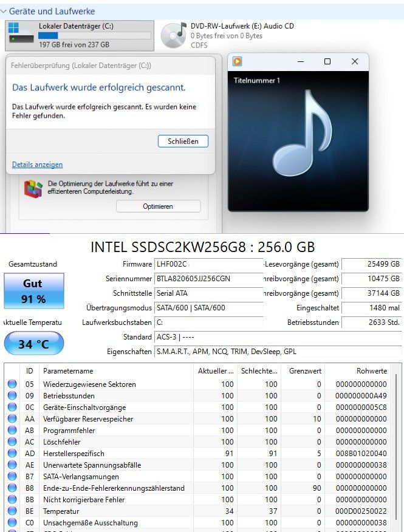Click blue status orb for Programmfehler row

tap(12, 430)
